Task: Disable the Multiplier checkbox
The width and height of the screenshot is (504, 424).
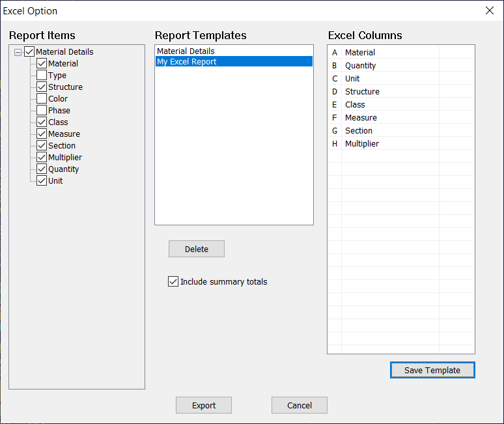Action: 42,157
